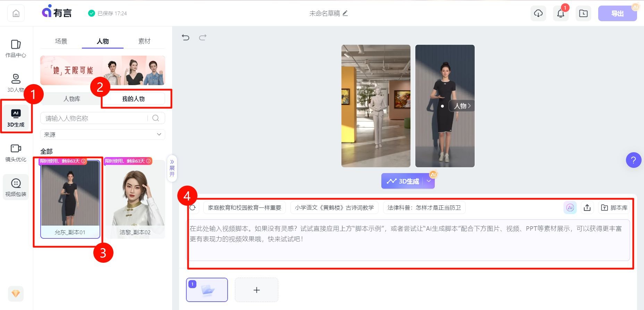Click the AI script generation icon
This screenshot has width=644, height=310.
pos(570,207)
